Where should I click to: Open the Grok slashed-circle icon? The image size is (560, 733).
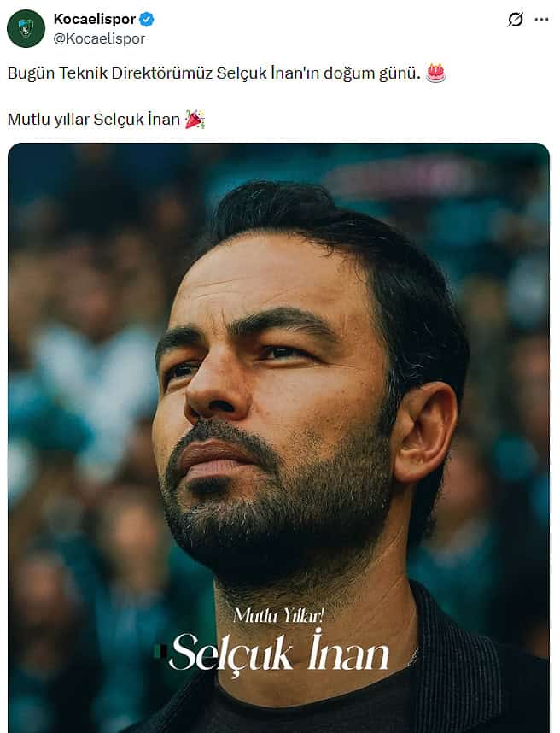click(x=515, y=19)
